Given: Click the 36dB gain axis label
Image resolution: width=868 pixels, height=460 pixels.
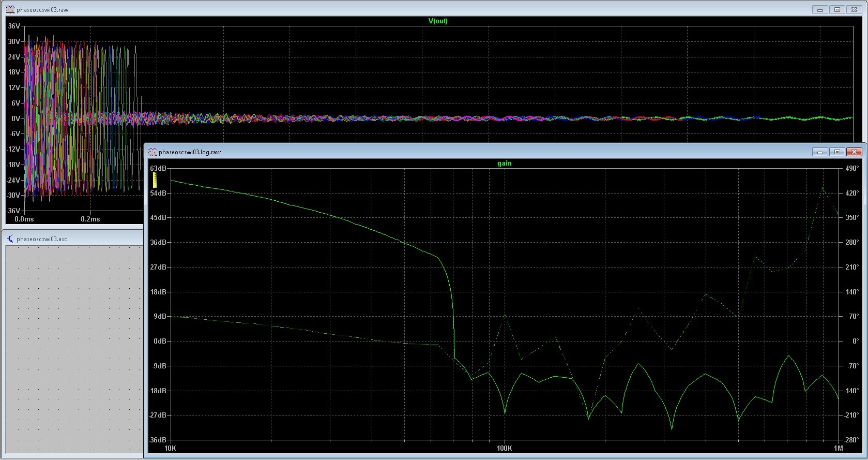Looking at the screenshot, I should click(x=158, y=242).
